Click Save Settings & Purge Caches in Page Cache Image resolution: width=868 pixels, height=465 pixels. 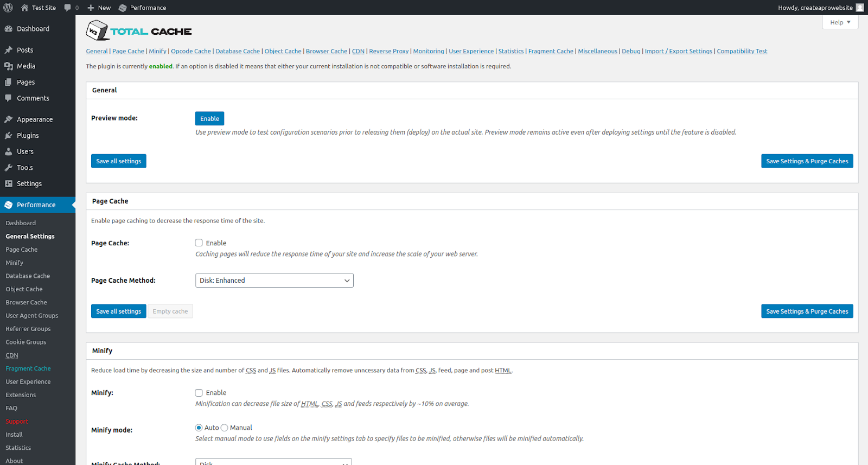pos(807,311)
